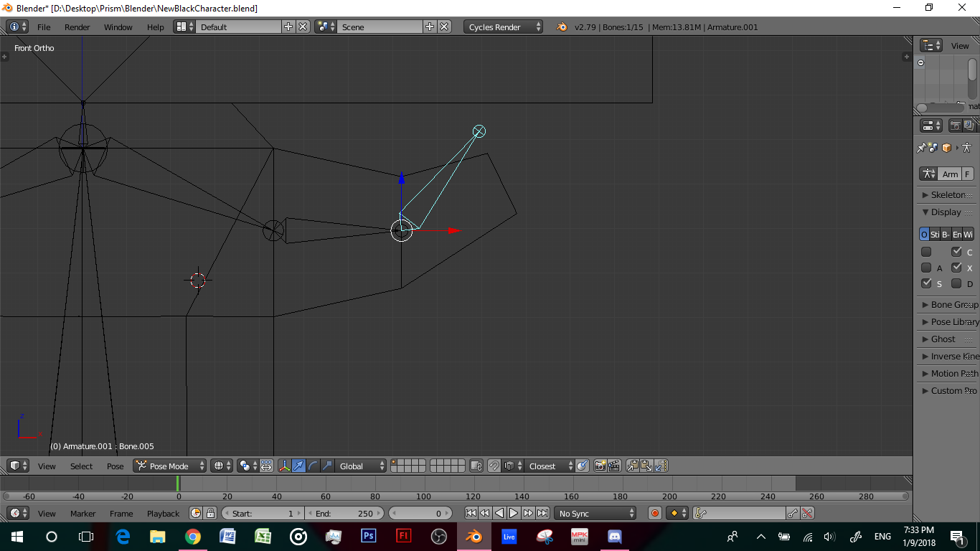Open the File menu
The width and height of the screenshot is (980, 551).
44,27
